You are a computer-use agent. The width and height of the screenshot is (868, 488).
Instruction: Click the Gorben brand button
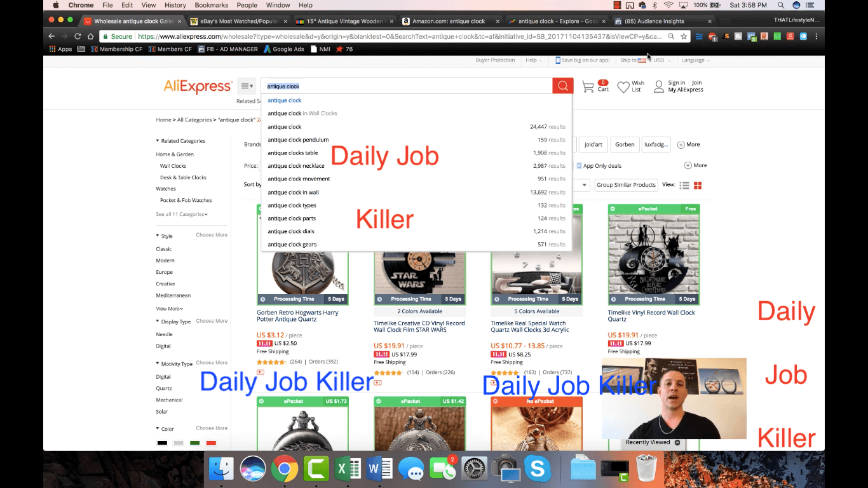(x=625, y=145)
